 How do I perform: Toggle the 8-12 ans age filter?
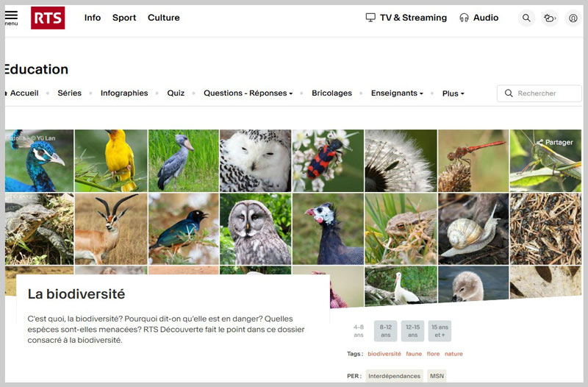pos(385,331)
